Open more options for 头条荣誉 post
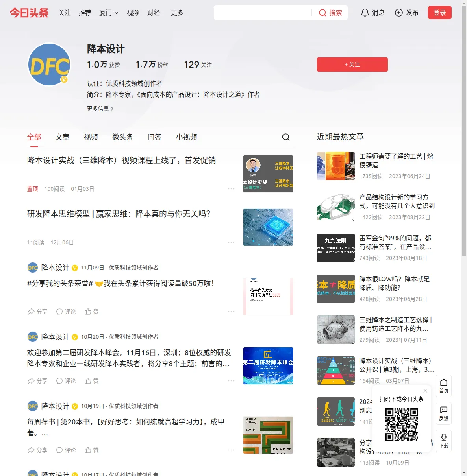 point(231,312)
